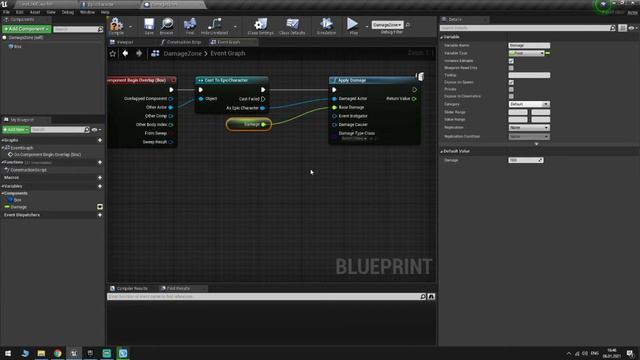
Task: Click the Add New button
Action: (x=16, y=129)
